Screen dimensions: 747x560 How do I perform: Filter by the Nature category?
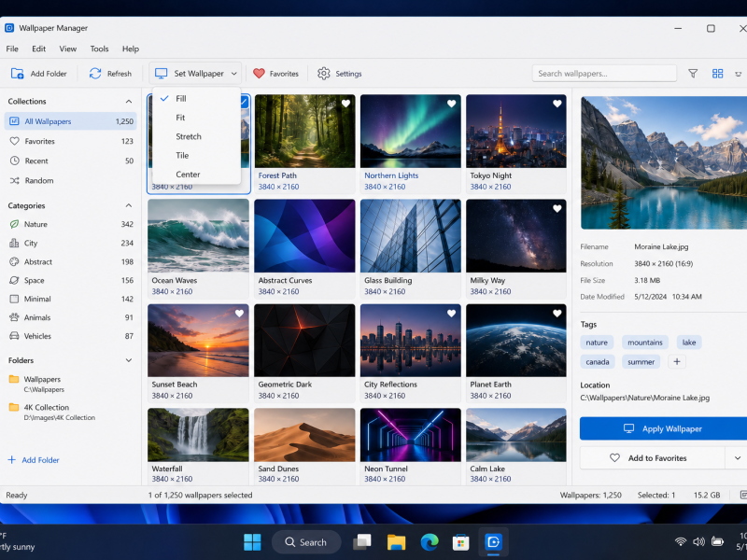(71, 224)
